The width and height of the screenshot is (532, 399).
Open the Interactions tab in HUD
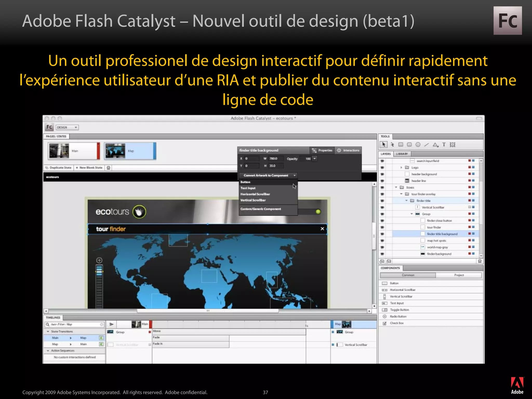coord(348,150)
